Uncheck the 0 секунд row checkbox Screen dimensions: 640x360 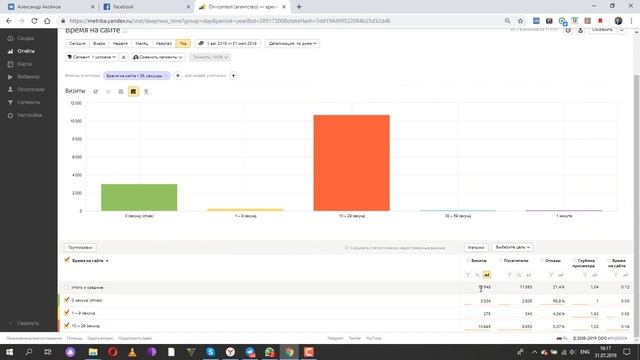click(x=67, y=300)
